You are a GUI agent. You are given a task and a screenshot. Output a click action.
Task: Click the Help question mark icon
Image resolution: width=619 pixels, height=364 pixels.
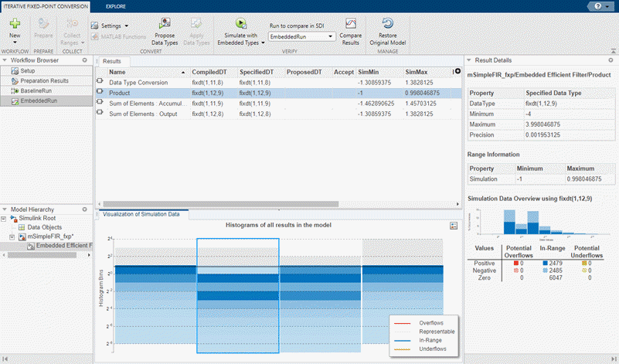tap(598, 5)
